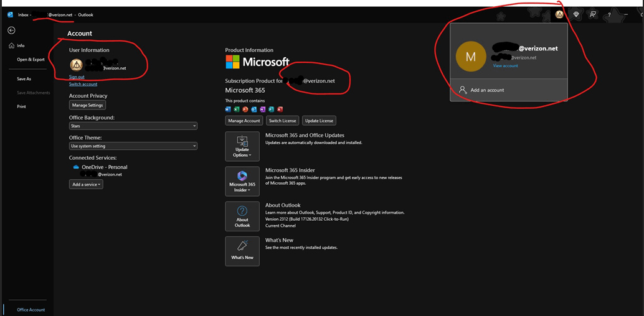The width and height of the screenshot is (644, 316).
Task: Click the Microsoft 365 subscription title
Action: (x=245, y=90)
